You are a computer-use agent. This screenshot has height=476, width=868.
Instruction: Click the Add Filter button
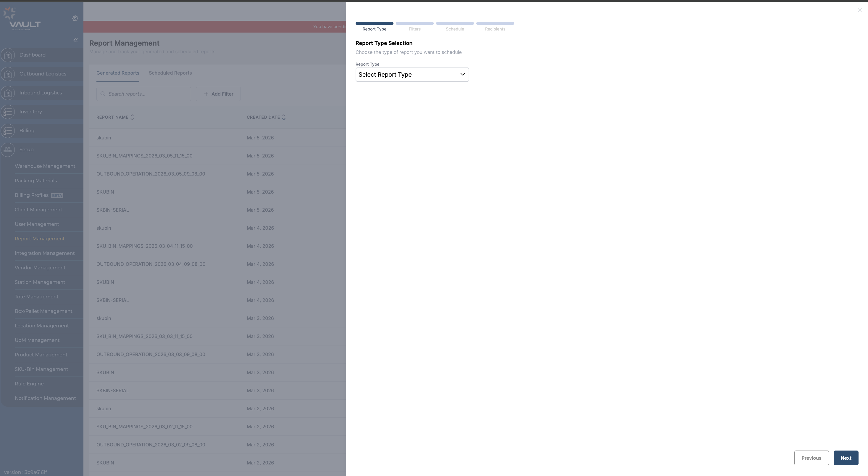[x=218, y=94]
